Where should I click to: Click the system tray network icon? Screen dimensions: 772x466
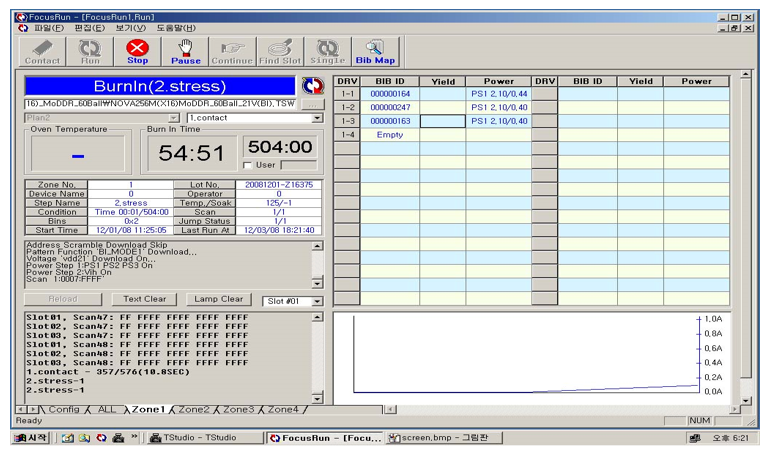[695, 438]
